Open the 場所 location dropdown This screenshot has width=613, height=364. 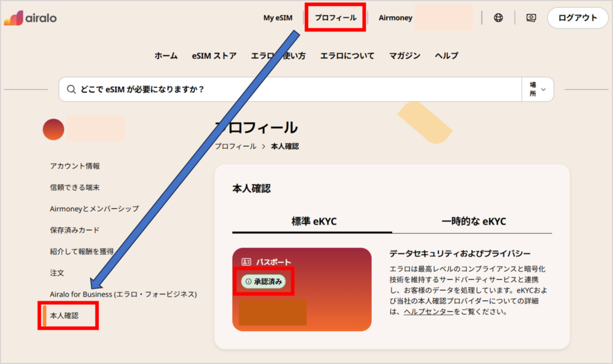point(537,89)
